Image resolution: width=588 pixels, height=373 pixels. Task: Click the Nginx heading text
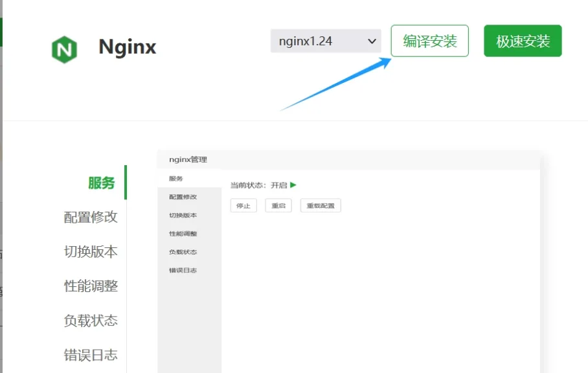tap(127, 48)
